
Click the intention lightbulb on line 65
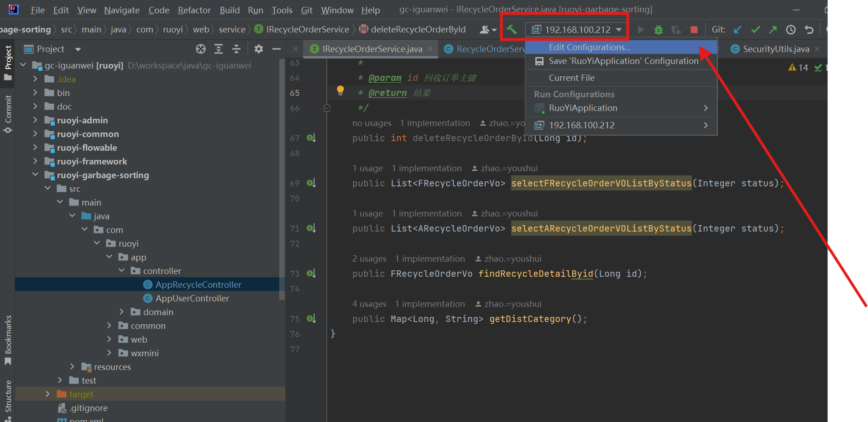click(340, 90)
